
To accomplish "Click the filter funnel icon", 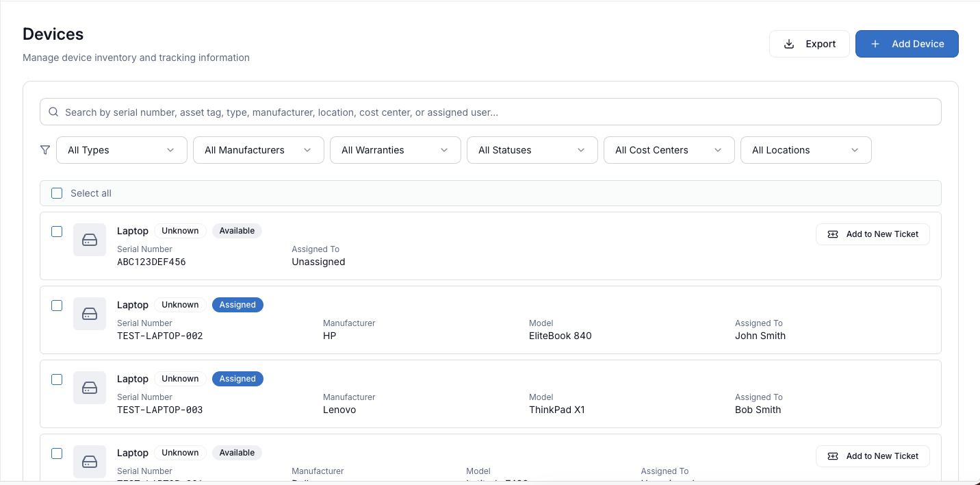I will pos(45,150).
